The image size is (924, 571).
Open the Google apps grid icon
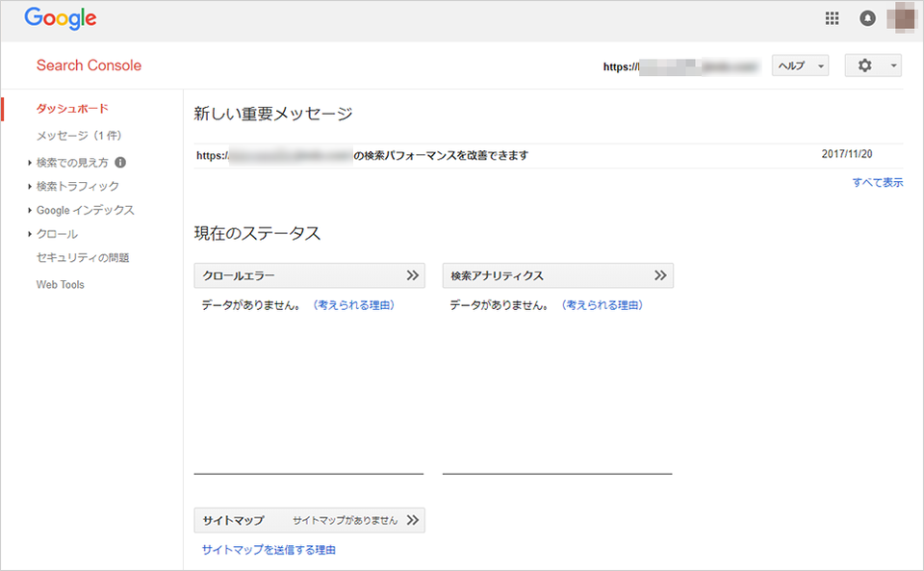click(x=832, y=18)
